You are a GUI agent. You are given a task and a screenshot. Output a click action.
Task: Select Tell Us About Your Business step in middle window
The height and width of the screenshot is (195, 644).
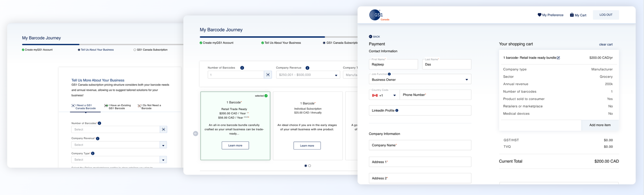(x=281, y=43)
